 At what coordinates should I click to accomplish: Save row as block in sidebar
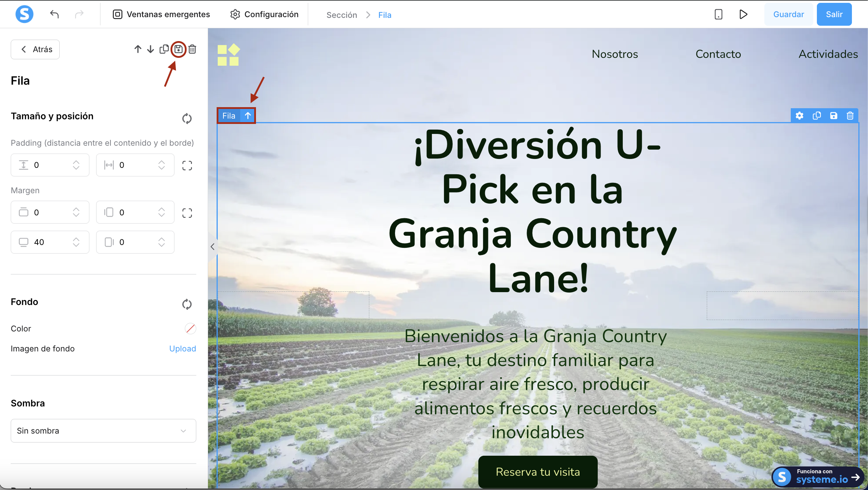tap(178, 49)
